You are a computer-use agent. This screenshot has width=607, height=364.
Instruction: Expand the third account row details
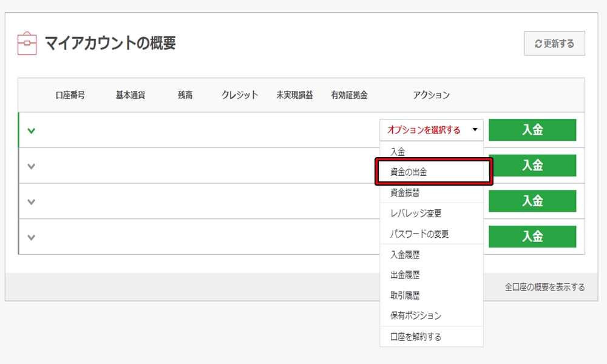[30, 201]
